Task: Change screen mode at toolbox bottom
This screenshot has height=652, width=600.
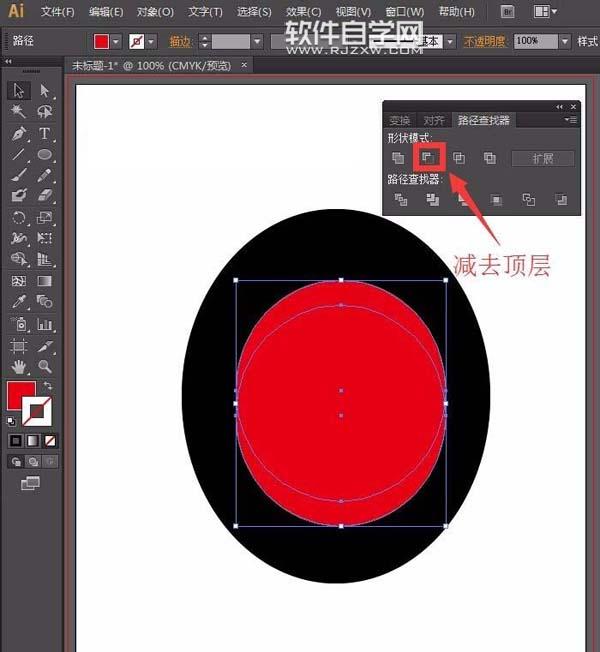Action: point(31,483)
